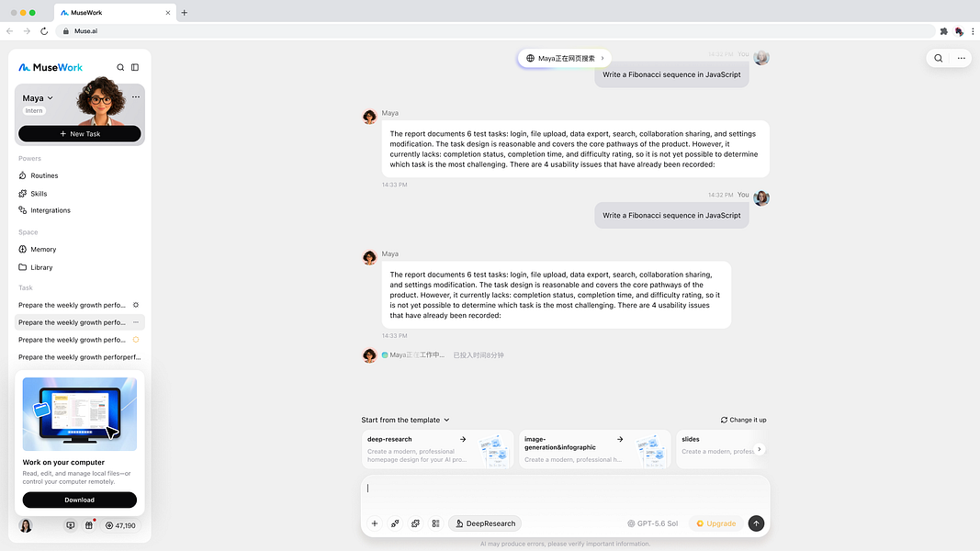Open the browser's new tab plus button
The width and height of the screenshot is (980, 551).
pos(185,13)
